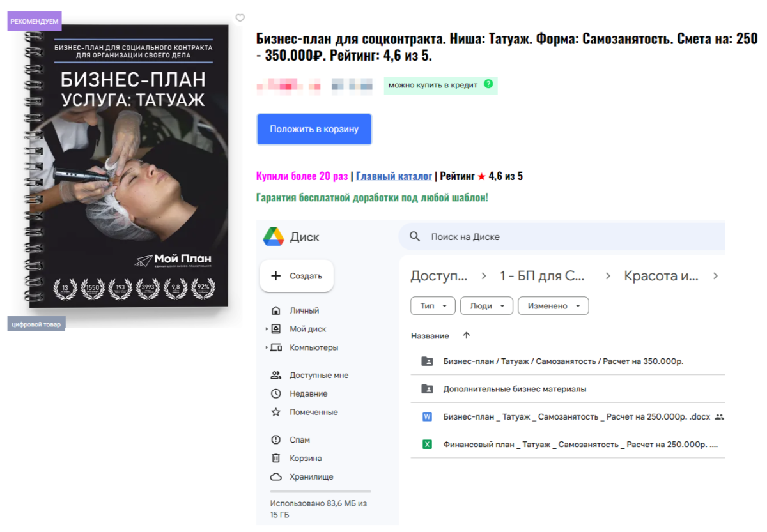This screenshot has width=767, height=532.
Task: Click chevron after Доступ... breadcrumb
Action: (484, 277)
